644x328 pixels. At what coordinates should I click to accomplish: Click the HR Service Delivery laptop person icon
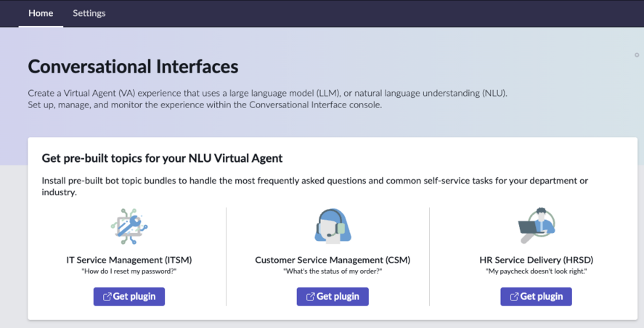(536, 226)
